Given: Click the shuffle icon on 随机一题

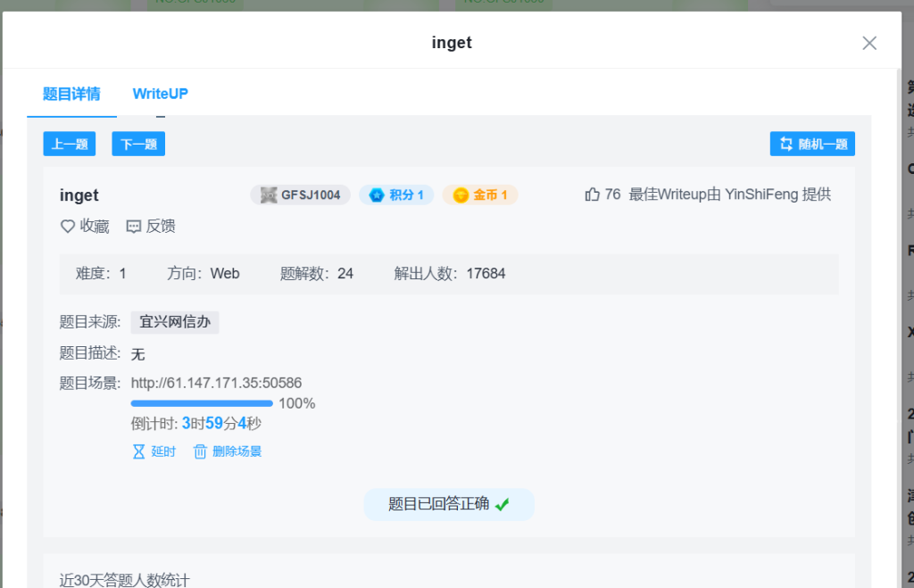Looking at the screenshot, I should [x=786, y=145].
